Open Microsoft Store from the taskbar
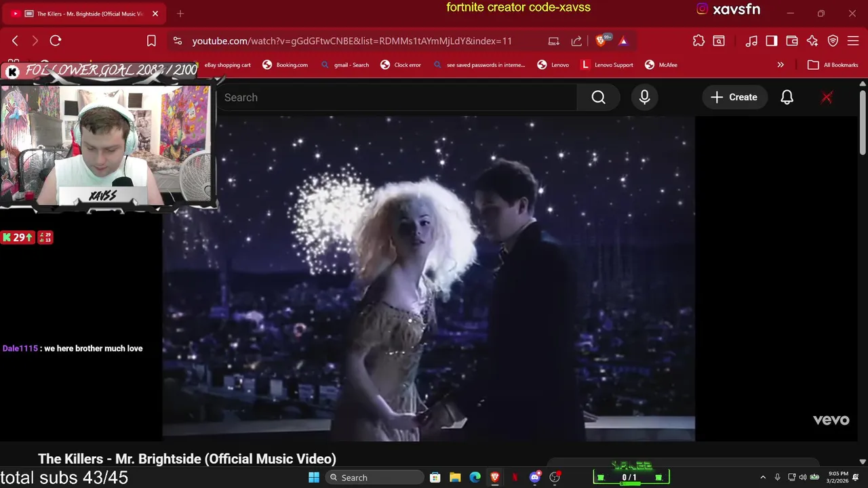 (435, 477)
